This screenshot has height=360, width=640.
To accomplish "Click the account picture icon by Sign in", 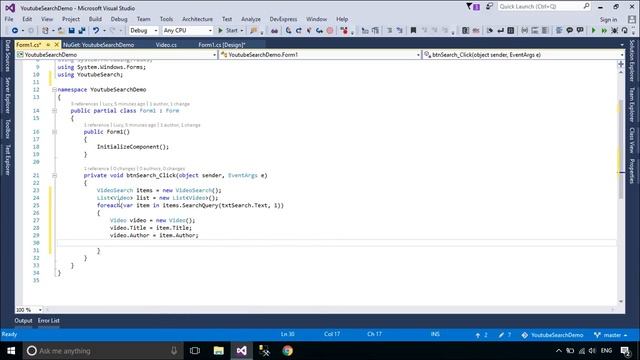I will 631,19.
